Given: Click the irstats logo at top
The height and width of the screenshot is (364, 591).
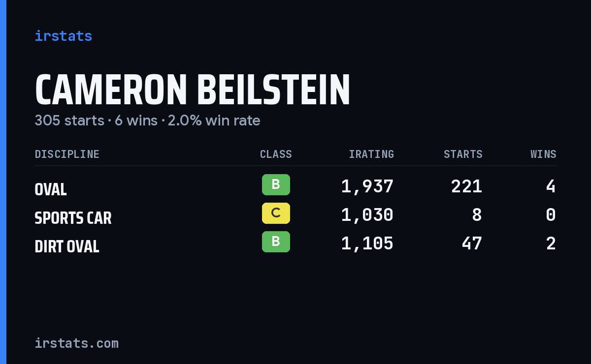Looking at the screenshot, I should coord(63,36).
